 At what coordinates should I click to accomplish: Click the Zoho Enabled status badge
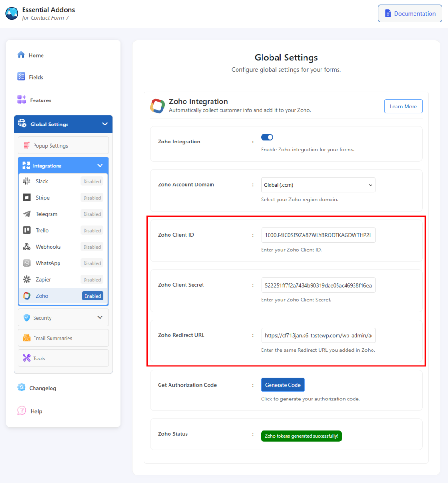(93, 296)
